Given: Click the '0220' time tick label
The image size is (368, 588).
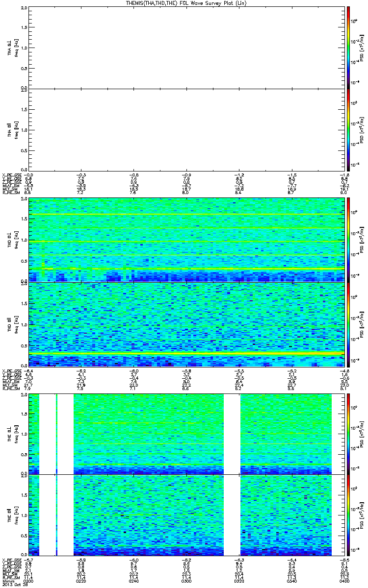Looking at the screenshot, I should click(x=82, y=581).
